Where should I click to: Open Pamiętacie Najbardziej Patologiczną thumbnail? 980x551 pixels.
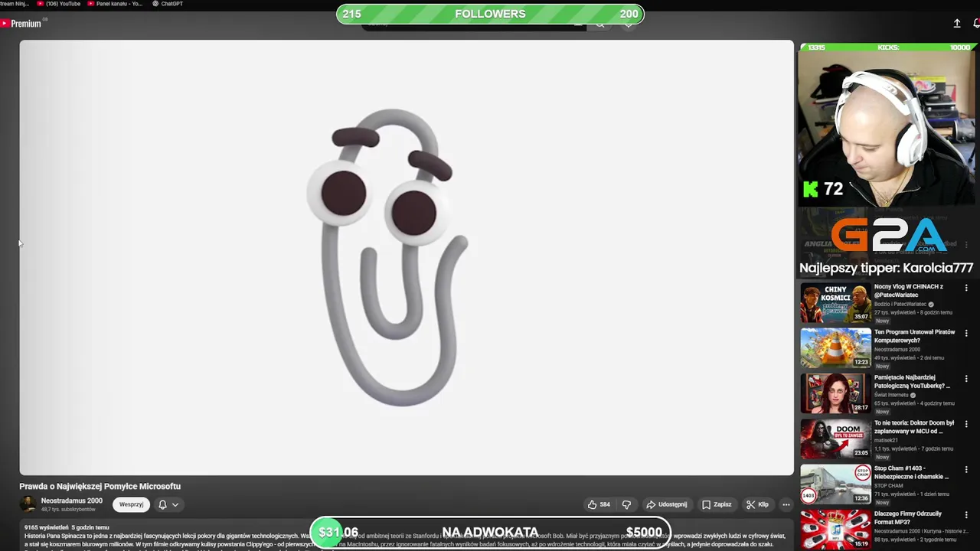835,393
